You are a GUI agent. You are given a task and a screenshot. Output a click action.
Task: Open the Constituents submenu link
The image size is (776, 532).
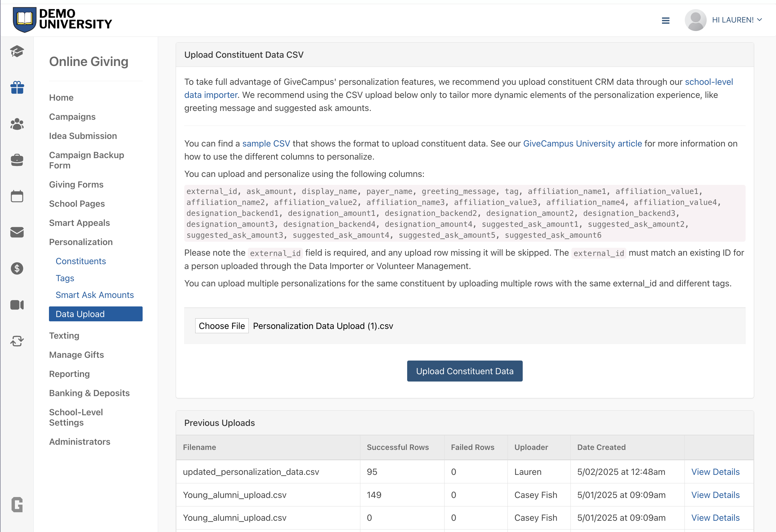point(81,261)
